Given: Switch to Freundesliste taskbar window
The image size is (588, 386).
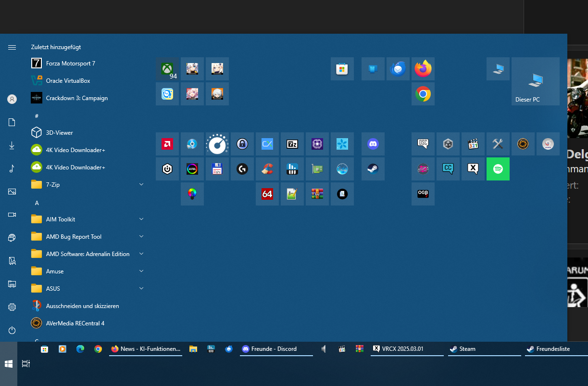Looking at the screenshot, I should pos(556,349).
